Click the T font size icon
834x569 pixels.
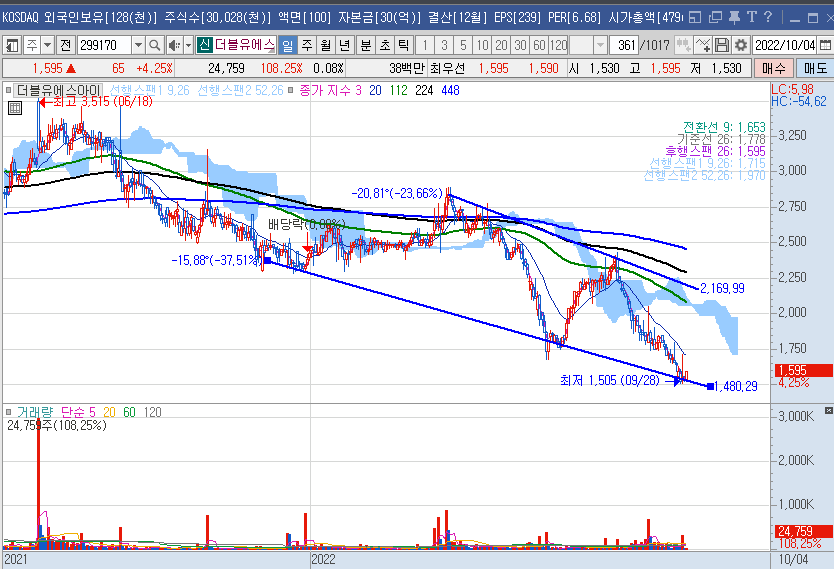coord(752,18)
